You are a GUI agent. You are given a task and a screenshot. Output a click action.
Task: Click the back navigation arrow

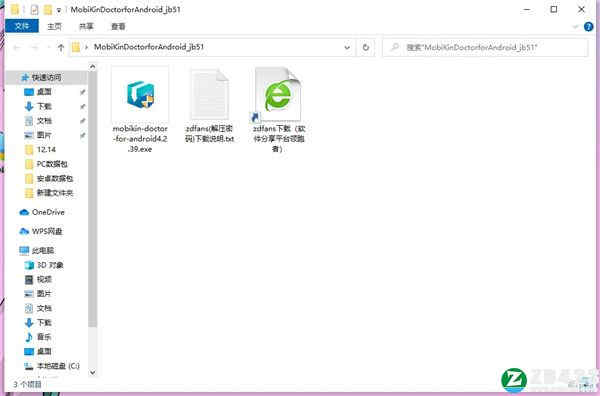point(16,47)
